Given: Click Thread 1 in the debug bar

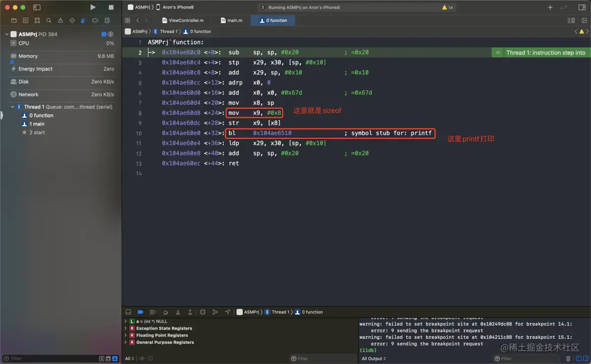Looking at the screenshot, I should tap(278, 312).
